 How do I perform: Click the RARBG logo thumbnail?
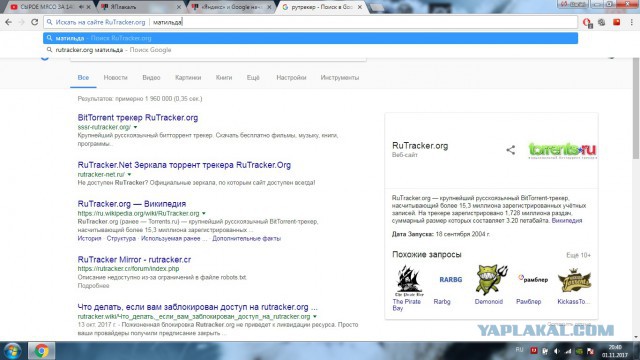[x=450, y=280]
